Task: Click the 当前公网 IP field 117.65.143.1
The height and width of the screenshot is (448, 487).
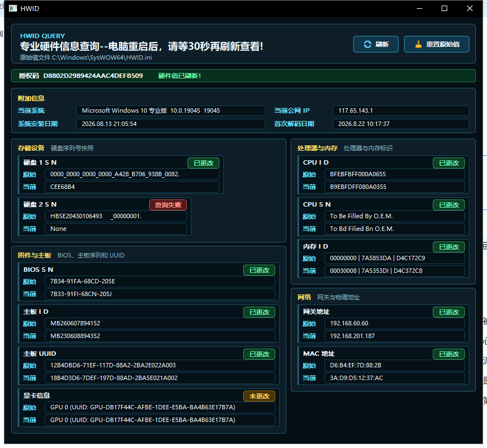Action: point(401,110)
